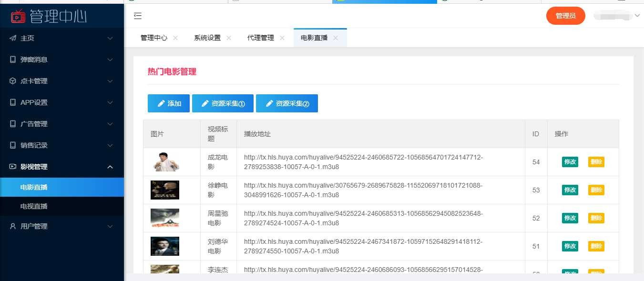Collapse the 影视管理 expanded menu
Screen dimensions: 644x281
click(110, 167)
